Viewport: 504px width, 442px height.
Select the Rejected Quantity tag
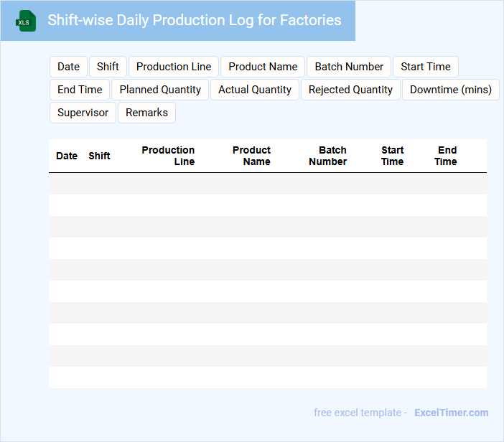tap(350, 90)
